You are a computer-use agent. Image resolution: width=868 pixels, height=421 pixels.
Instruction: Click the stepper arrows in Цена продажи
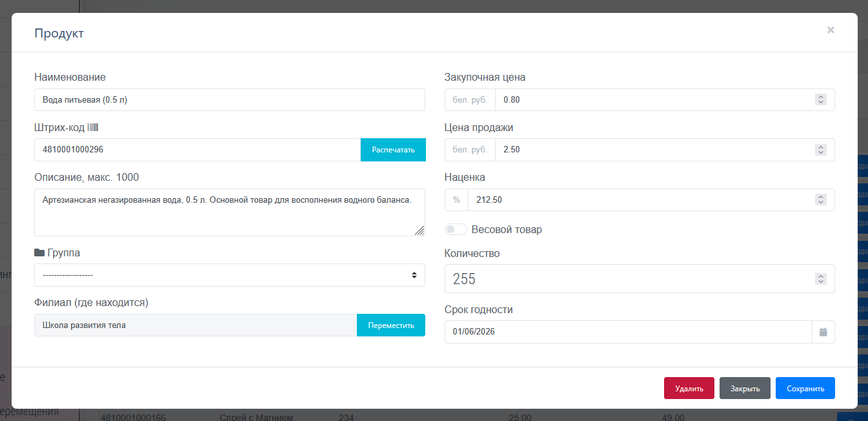tap(820, 150)
